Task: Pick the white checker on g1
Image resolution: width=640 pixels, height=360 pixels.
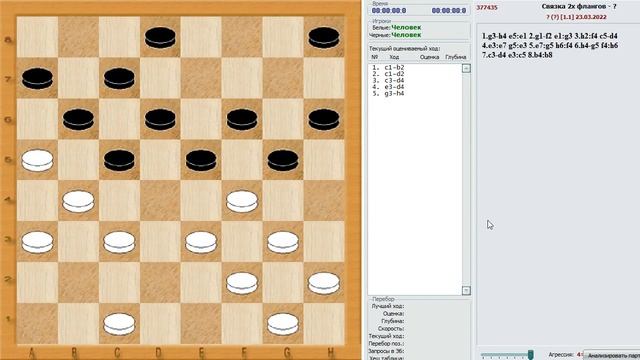Action: (x=283, y=324)
